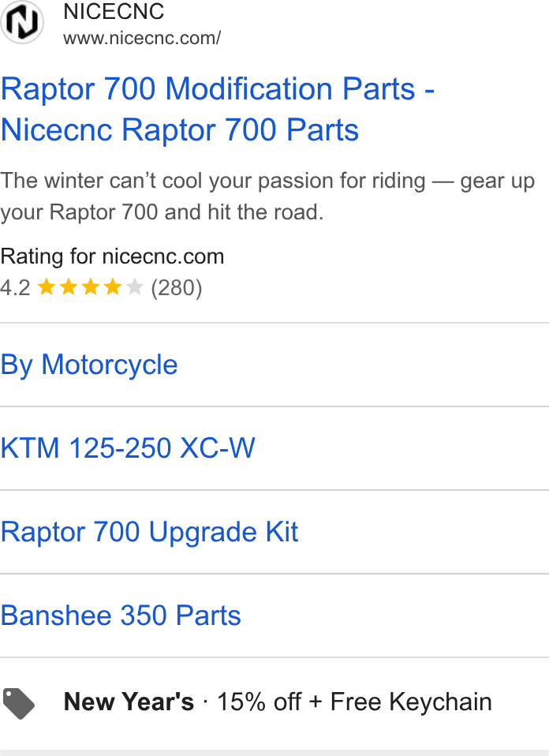Screen dimensions: 549x756
Task: Open the Raptor 700 Upgrade Kit sitelink
Action: (149, 532)
